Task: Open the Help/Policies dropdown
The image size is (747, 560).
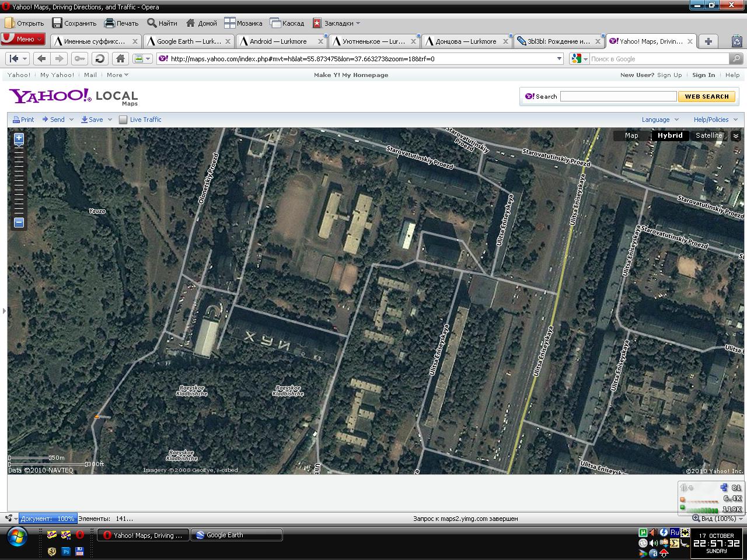Action: point(715,120)
